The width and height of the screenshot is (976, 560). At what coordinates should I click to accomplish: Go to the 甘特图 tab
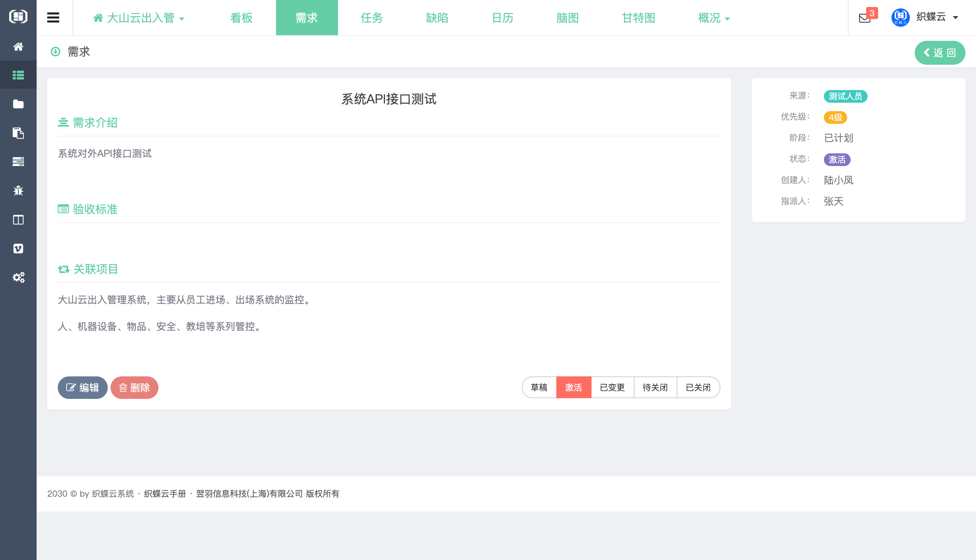(x=638, y=18)
